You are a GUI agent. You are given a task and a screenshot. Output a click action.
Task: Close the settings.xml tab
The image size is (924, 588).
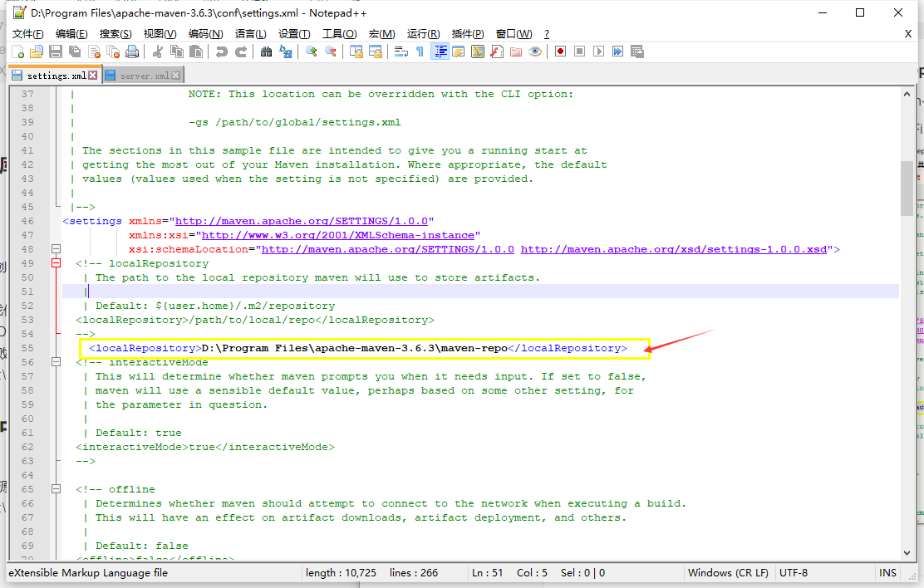(x=92, y=76)
